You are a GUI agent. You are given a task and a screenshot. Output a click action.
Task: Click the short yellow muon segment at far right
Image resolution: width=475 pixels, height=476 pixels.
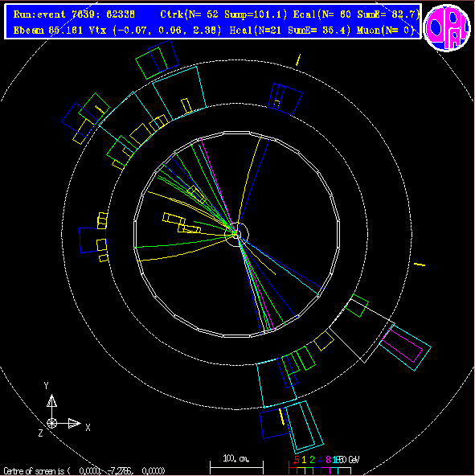point(420,265)
